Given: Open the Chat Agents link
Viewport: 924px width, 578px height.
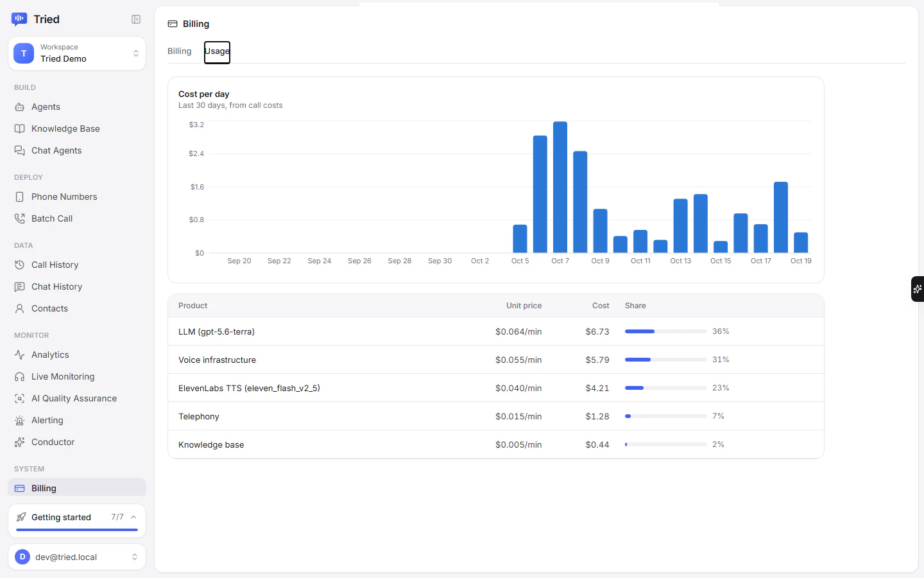Looking at the screenshot, I should [77, 150].
